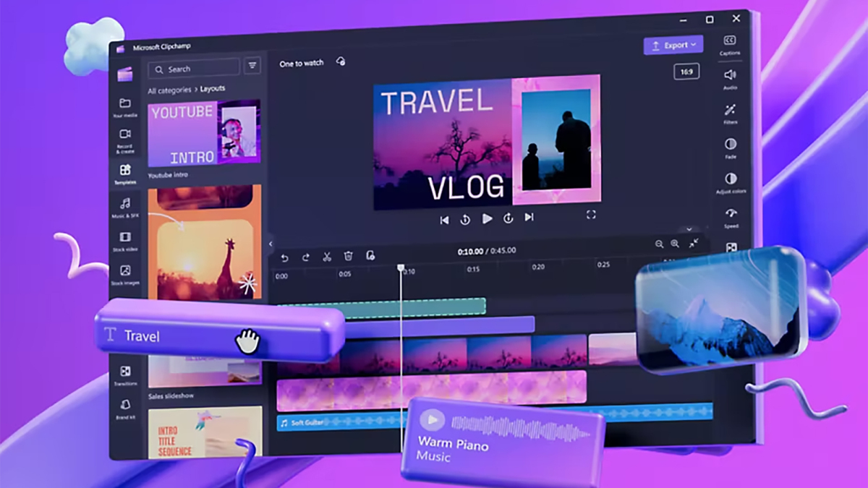Play the video preview

[x=488, y=218]
